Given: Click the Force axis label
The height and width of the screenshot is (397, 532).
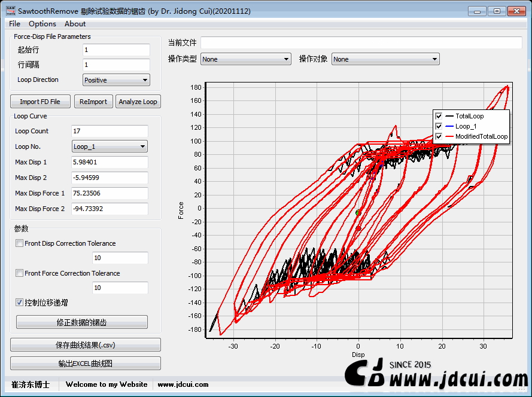Looking at the screenshot, I should coord(181,210).
